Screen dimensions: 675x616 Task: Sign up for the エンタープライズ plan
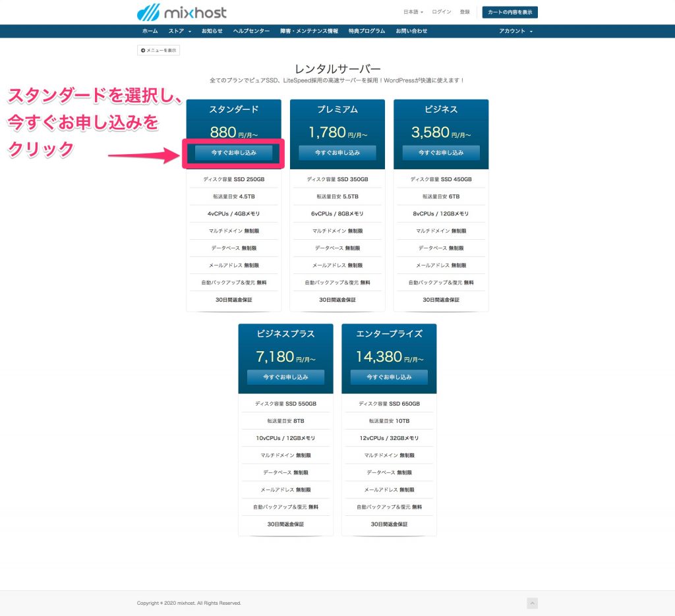389,377
